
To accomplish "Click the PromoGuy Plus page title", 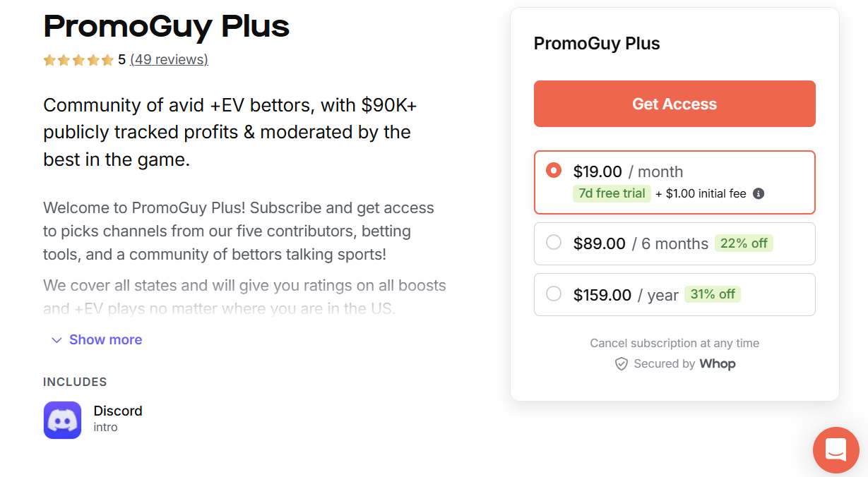I will [166, 27].
